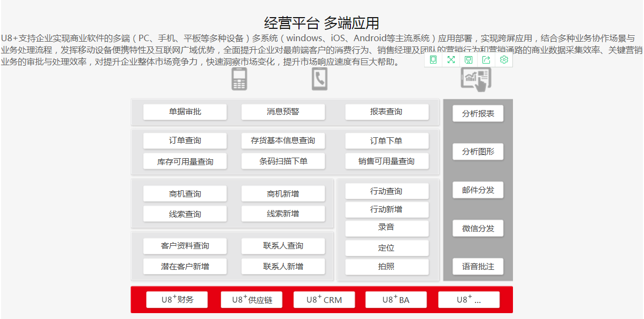Select 线索新增
This screenshot has height=319, width=644.
(283, 214)
